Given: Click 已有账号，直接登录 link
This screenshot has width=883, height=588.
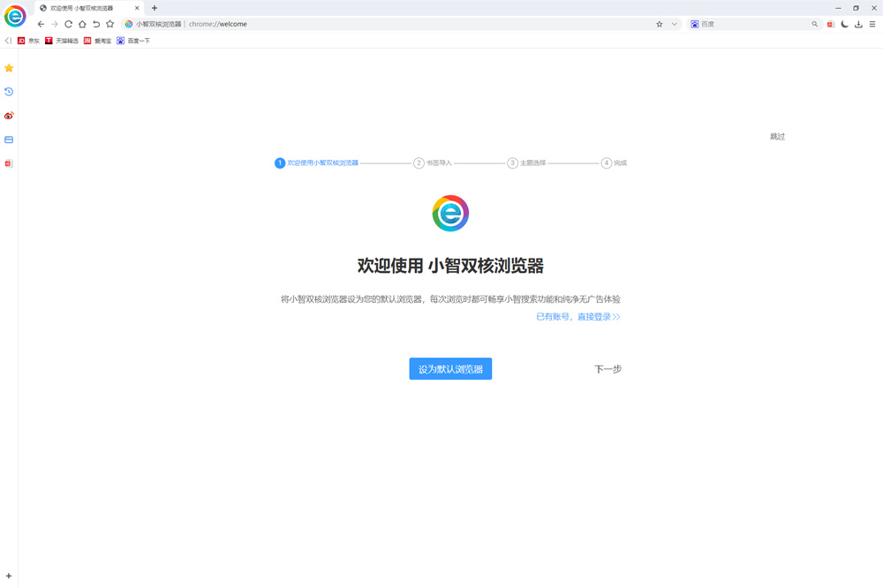Looking at the screenshot, I should (x=577, y=317).
